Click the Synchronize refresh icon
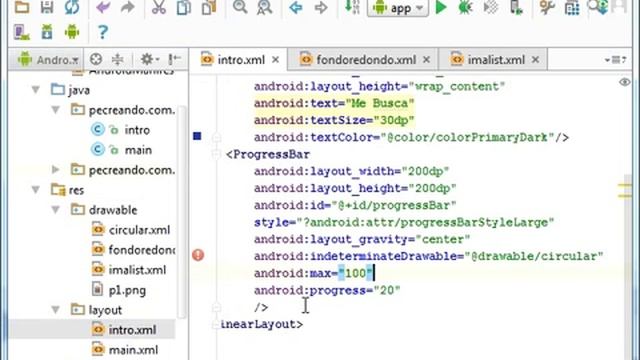 [71, 7]
